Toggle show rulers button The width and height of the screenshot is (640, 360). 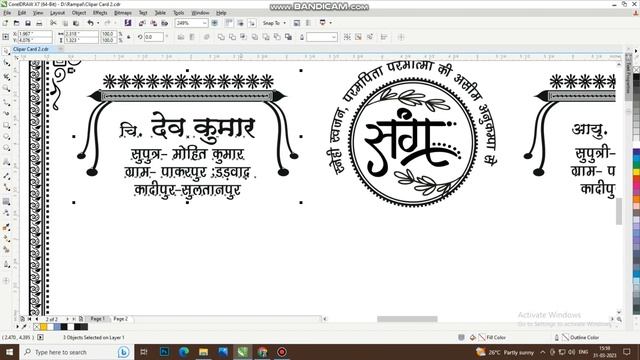point(229,23)
